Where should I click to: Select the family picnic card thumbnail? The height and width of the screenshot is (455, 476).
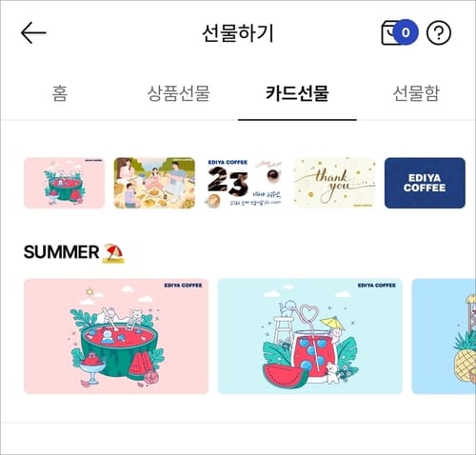[154, 183]
